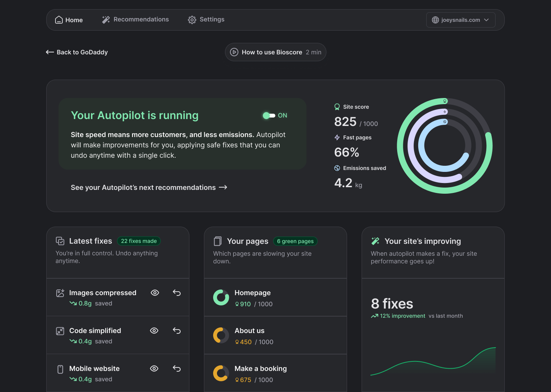Click the Latest fixes panel icon
This screenshot has width=551, height=392.
tap(60, 241)
